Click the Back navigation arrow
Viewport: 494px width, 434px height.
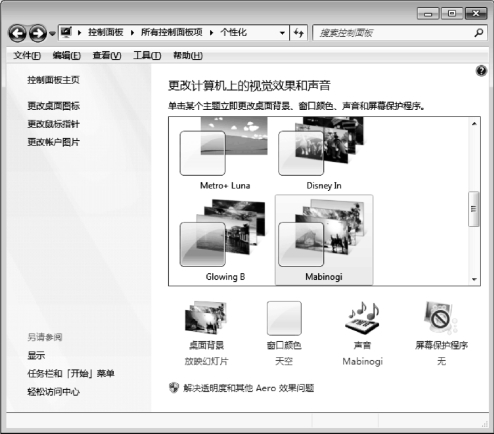click(x=17, y=33)
